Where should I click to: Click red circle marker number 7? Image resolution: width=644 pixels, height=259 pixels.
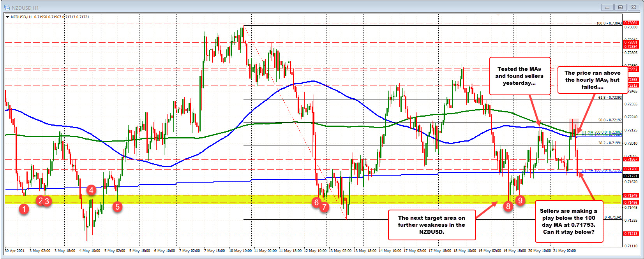pyautogui.click(x=324, y=207)
